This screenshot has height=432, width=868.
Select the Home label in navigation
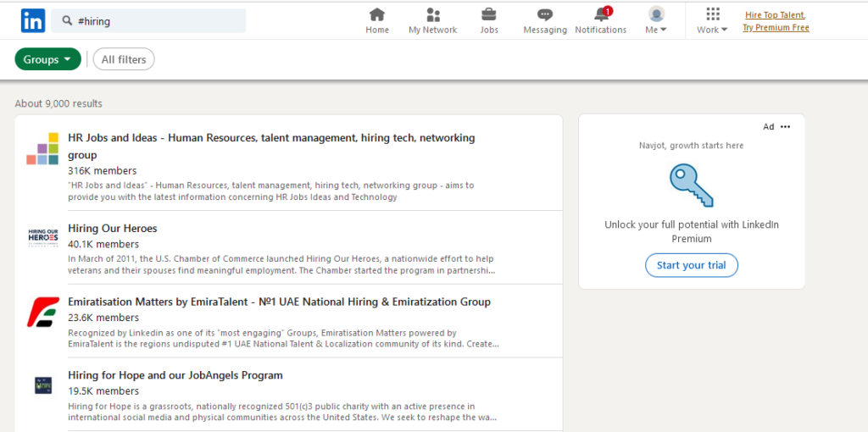[377, 30]
